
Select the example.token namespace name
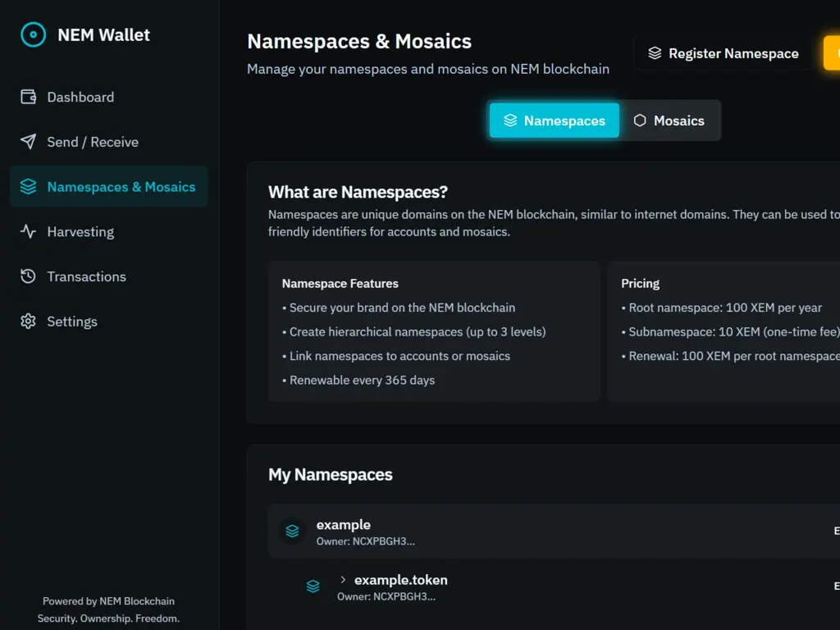click(x=400, y=580)
